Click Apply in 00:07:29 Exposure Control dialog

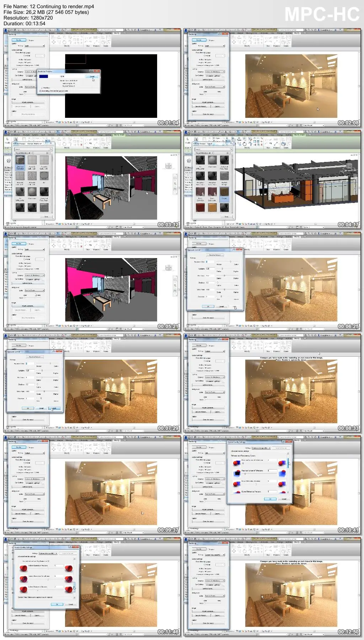pyautogui.click(x=54, y=408)
